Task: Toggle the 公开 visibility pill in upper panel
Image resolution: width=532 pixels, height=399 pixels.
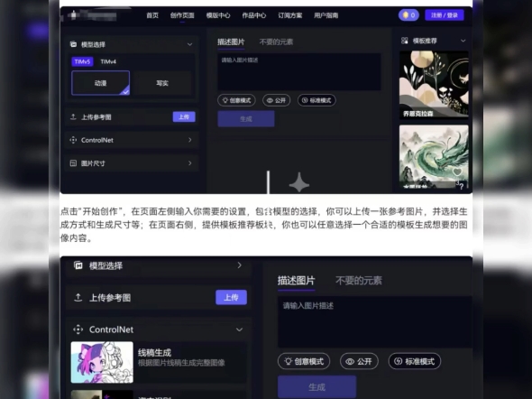Action: point(276,100)
